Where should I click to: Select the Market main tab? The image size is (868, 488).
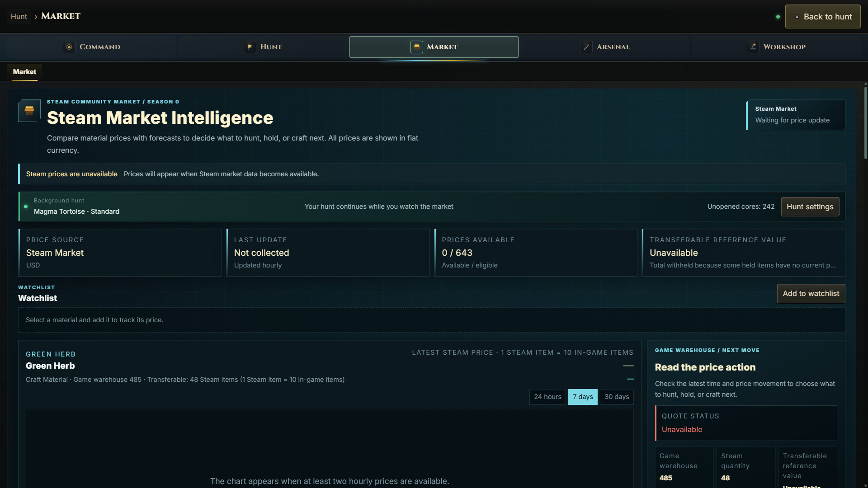click(x=434, y=47)
